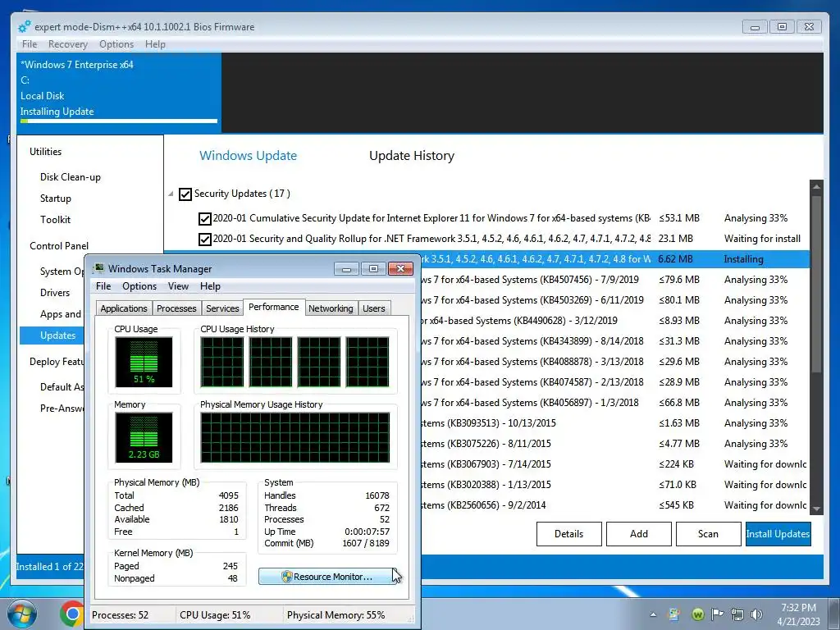Select the highlighted Installing 6.62 MB row
The width and height of the screenshot is (840, 630).
tap(614, 259)
